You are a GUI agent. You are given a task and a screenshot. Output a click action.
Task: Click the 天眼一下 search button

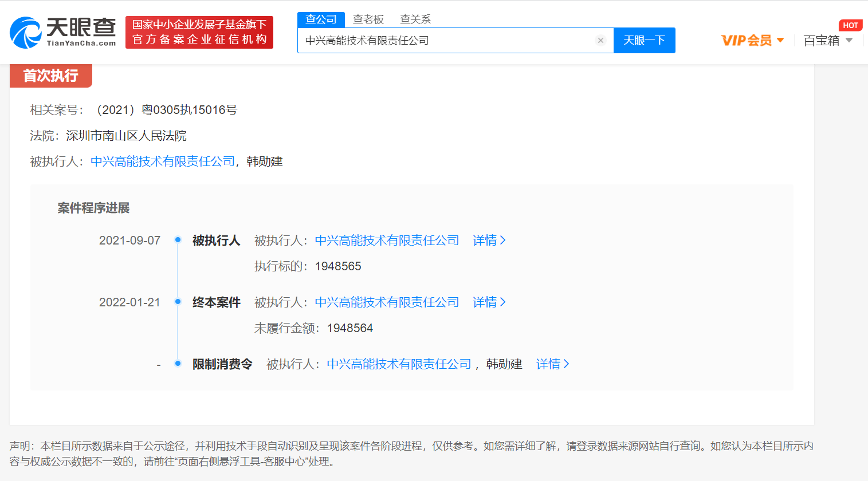645,40
